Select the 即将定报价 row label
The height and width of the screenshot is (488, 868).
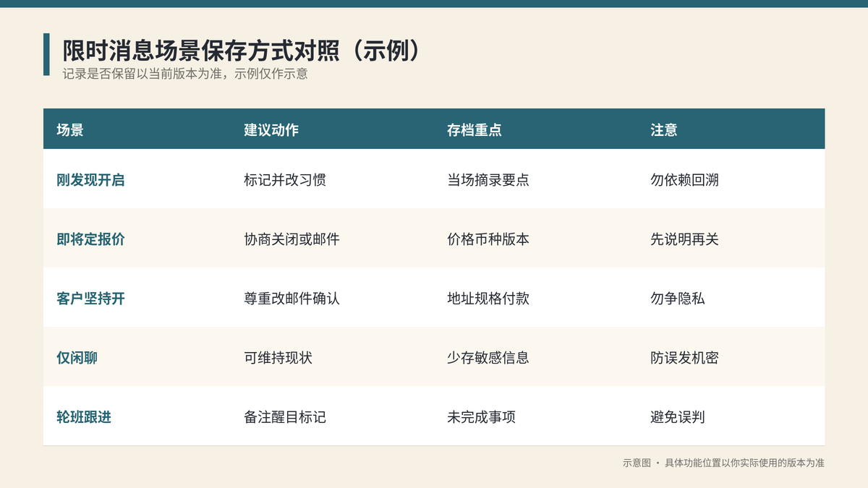[90, 239]
